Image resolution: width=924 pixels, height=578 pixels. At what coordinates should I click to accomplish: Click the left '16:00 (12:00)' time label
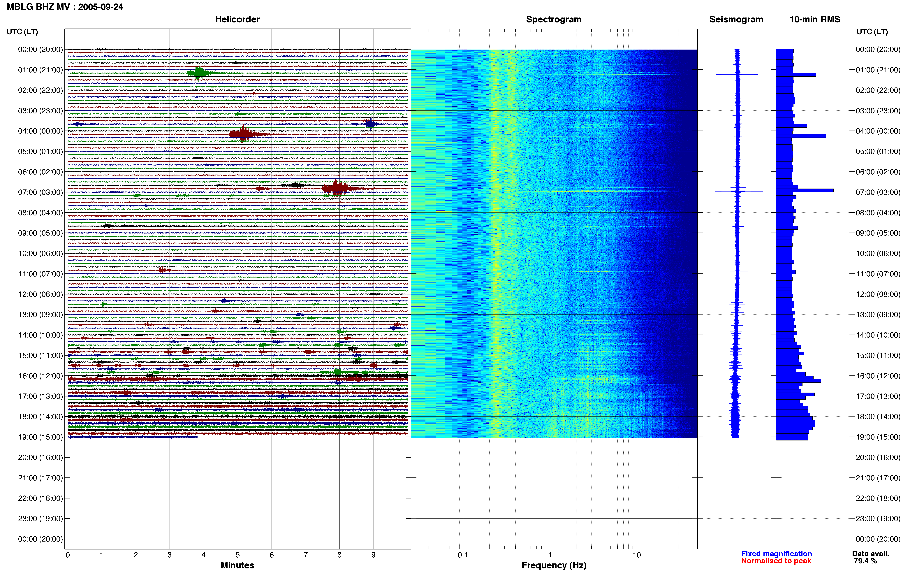pyautogui.click(x=41, y=376)
